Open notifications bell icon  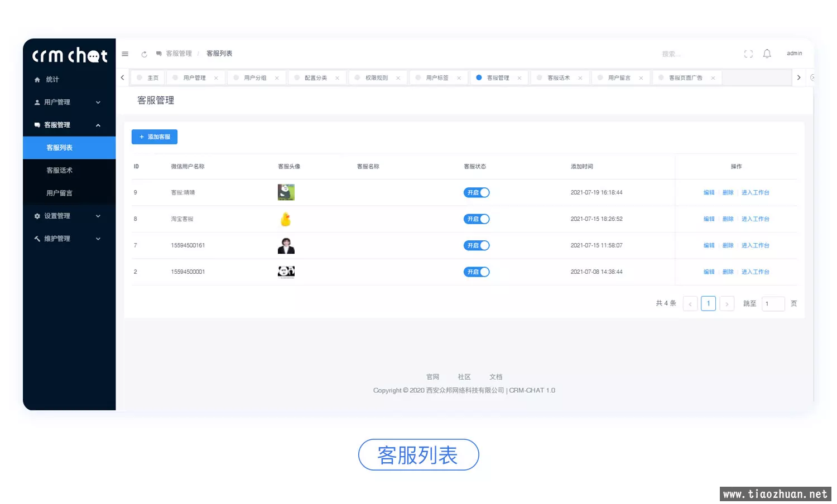pyautogui.click(x=767, y=54)
